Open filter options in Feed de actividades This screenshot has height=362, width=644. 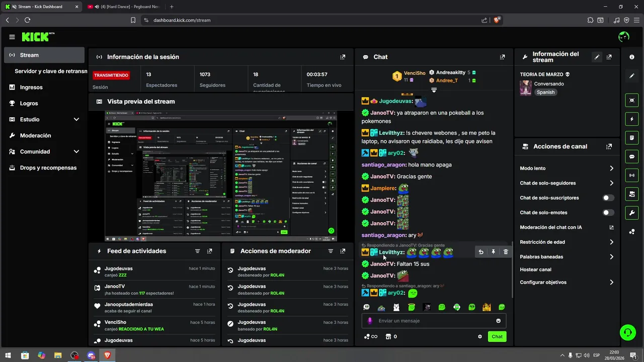pyautogui.click(x=197, y=251)
